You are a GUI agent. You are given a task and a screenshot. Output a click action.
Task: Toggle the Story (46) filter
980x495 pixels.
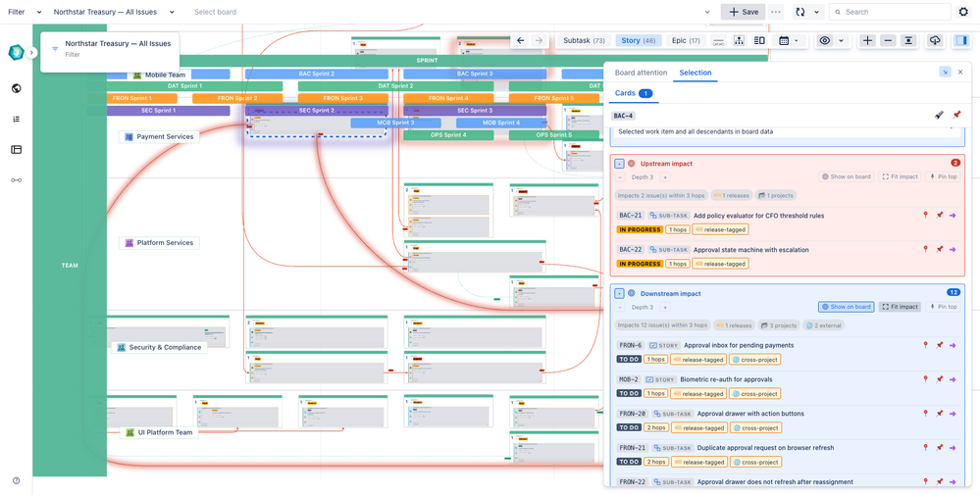coord(638,40)
